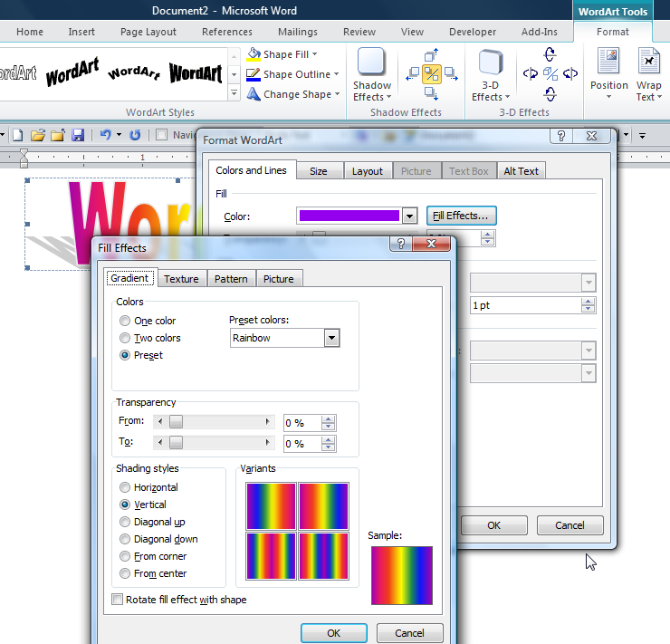Click the Open folder icon

click(38, 136)
